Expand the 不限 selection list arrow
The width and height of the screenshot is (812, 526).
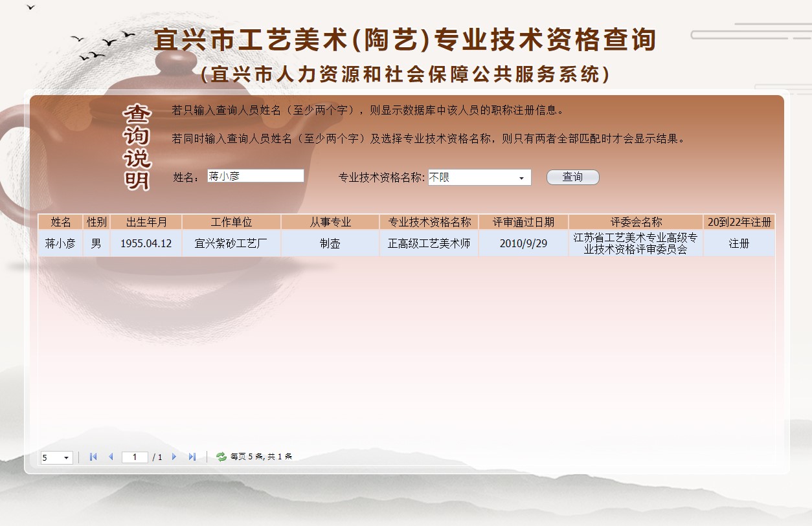coord(523,177)
